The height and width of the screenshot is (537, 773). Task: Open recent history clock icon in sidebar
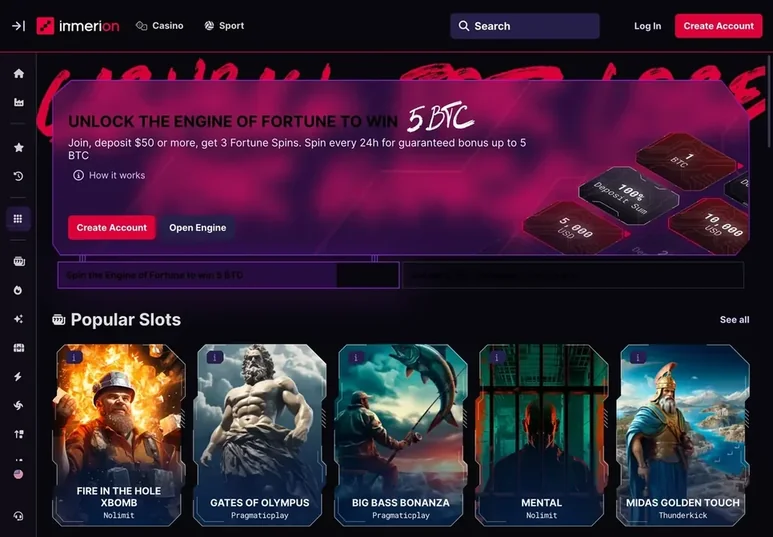[x=19, y=176]
